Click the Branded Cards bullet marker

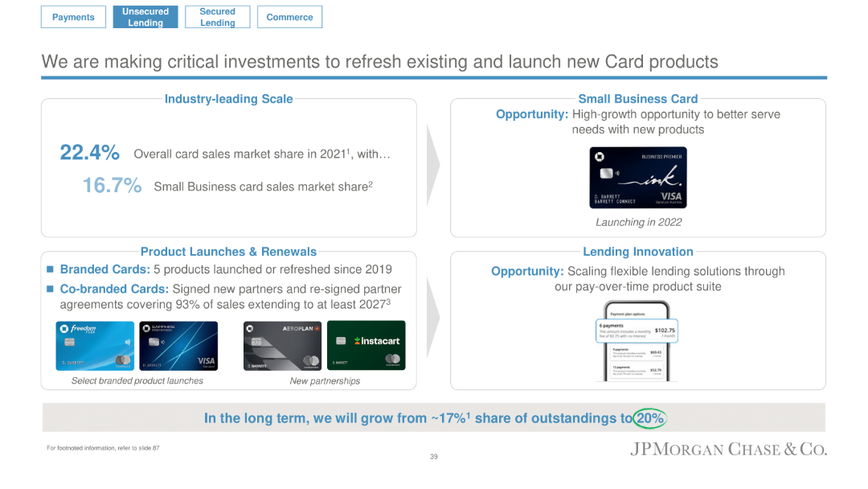[x=51, y=269]
